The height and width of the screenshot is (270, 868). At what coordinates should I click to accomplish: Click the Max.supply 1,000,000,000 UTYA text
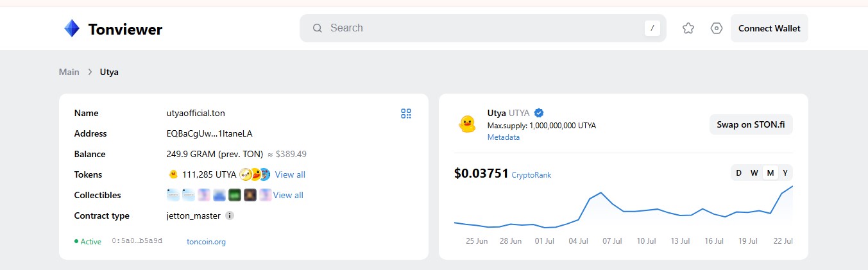[541, 126]
